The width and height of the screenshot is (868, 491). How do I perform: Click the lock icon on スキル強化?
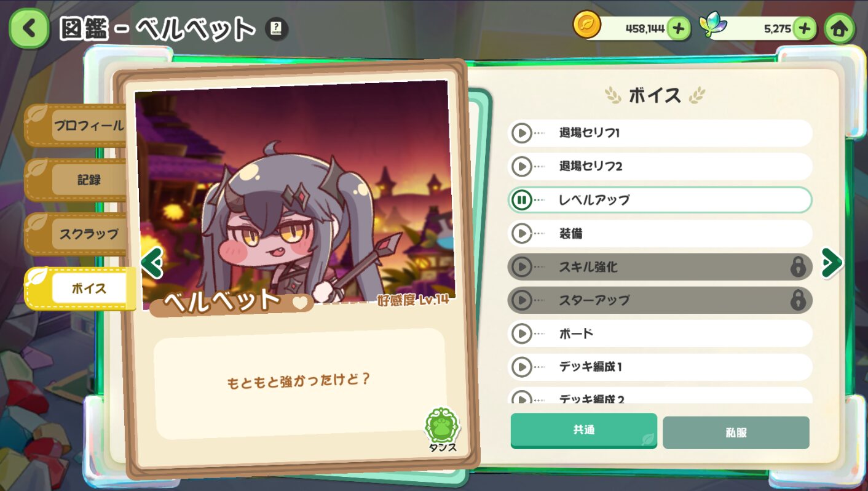(x=798, y=267)
